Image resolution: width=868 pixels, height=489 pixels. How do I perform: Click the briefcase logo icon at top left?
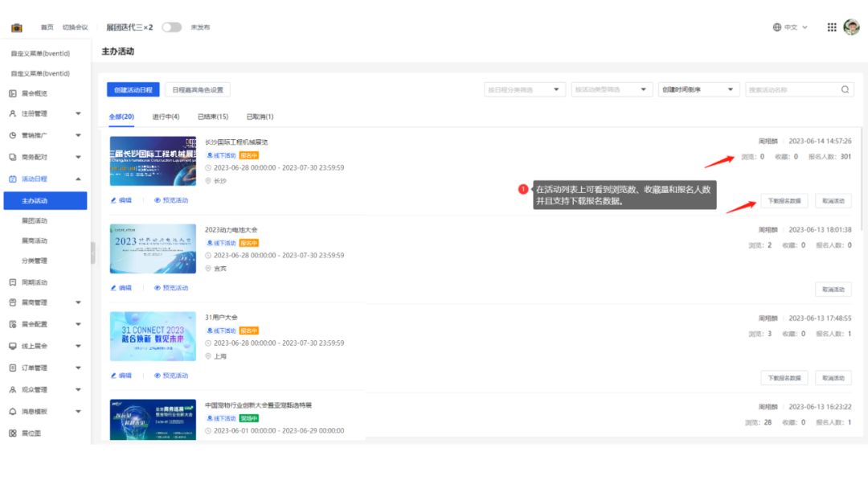pos(16,27)
